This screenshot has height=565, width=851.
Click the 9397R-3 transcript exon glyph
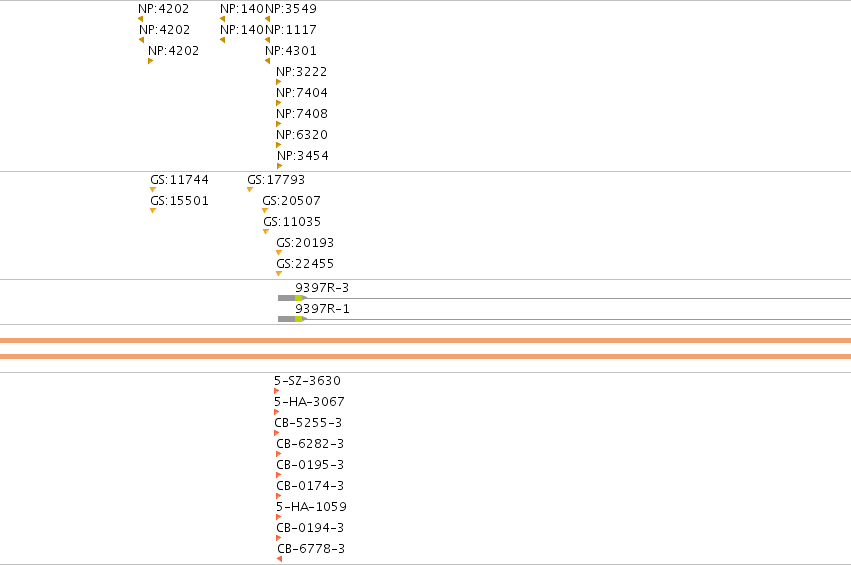point(293,298)
